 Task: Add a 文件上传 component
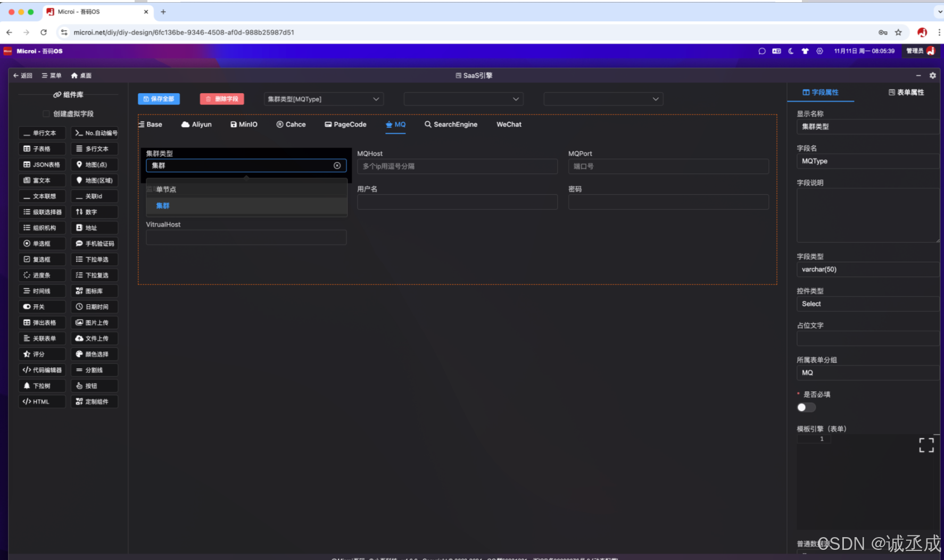95,338
